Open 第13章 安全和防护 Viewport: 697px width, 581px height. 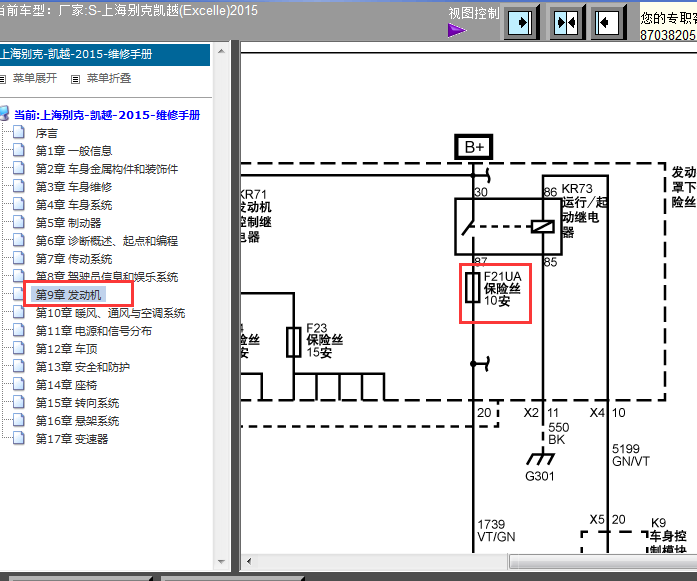point(83,367)
